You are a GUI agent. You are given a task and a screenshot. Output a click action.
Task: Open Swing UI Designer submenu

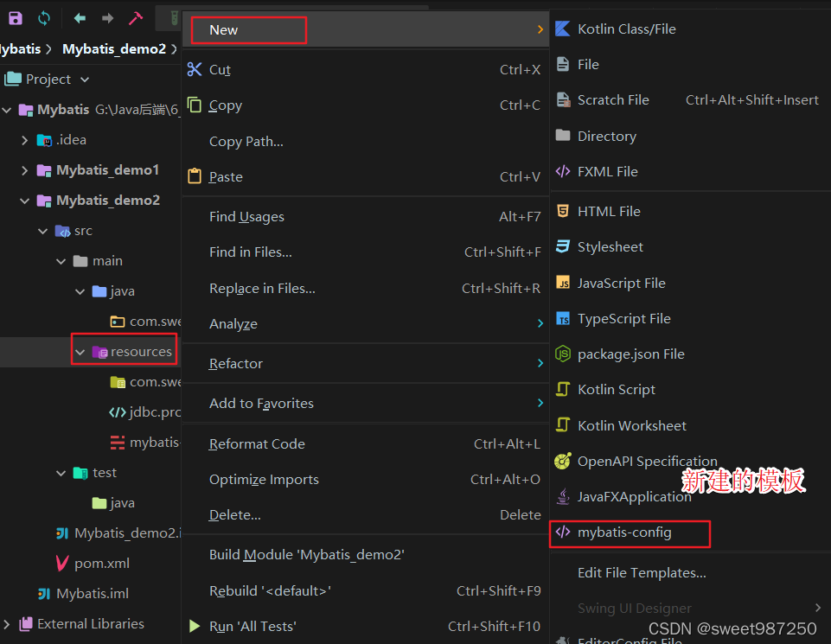coord(691,608)
